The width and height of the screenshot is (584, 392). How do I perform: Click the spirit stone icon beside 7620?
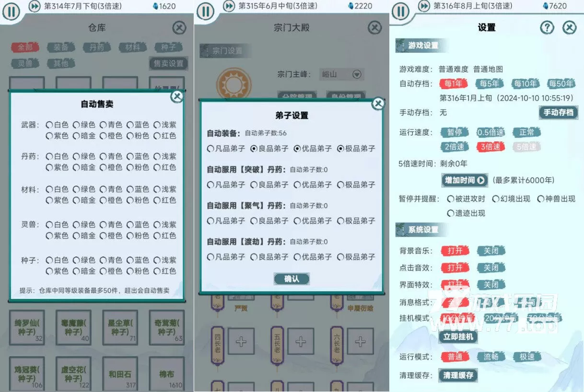pyautogui.click(x=546, y=6)
